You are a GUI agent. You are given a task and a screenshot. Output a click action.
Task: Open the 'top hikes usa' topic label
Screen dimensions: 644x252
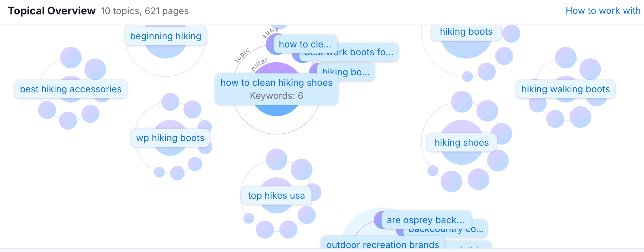277,195
